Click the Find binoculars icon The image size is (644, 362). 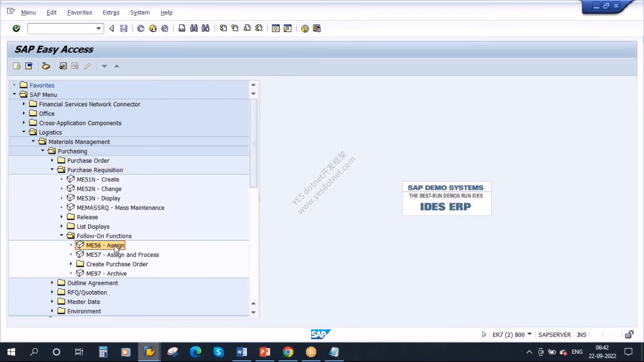(194, 28)
